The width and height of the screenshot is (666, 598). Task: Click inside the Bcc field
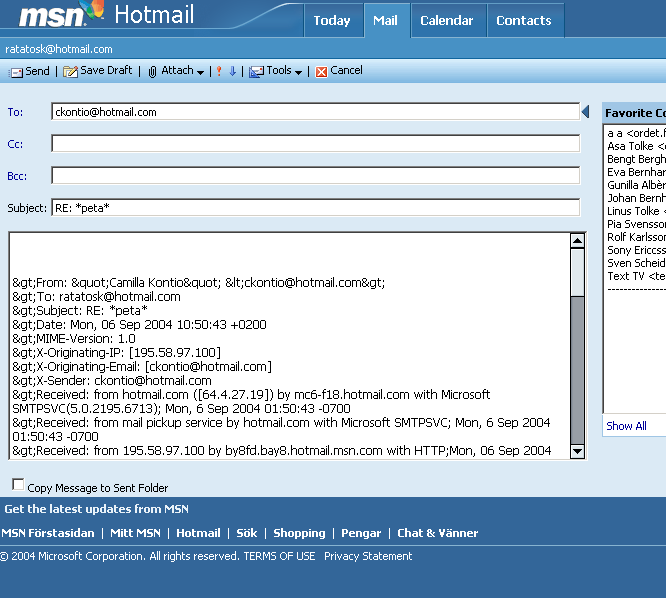316,175
